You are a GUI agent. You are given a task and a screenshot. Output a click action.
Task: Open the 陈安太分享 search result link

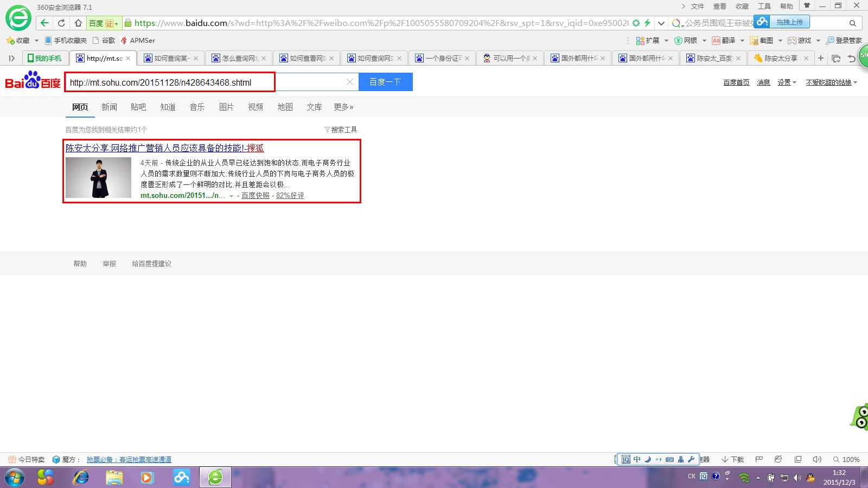coord(164,148)
